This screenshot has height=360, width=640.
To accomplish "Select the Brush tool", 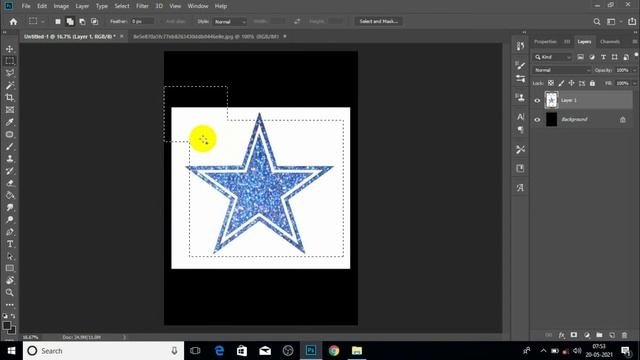I will [x=10, y=147].
